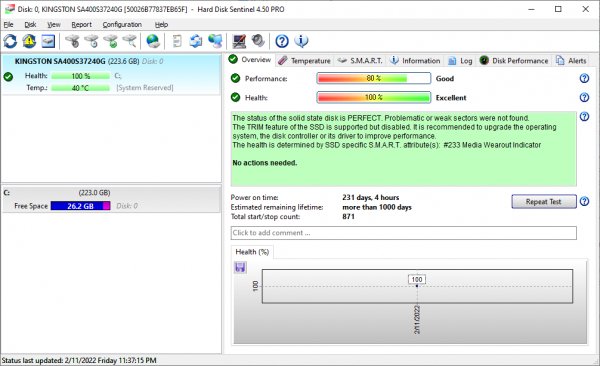Switch to the Disk Performance tab

pyautogui.click(x=514, y=60)
